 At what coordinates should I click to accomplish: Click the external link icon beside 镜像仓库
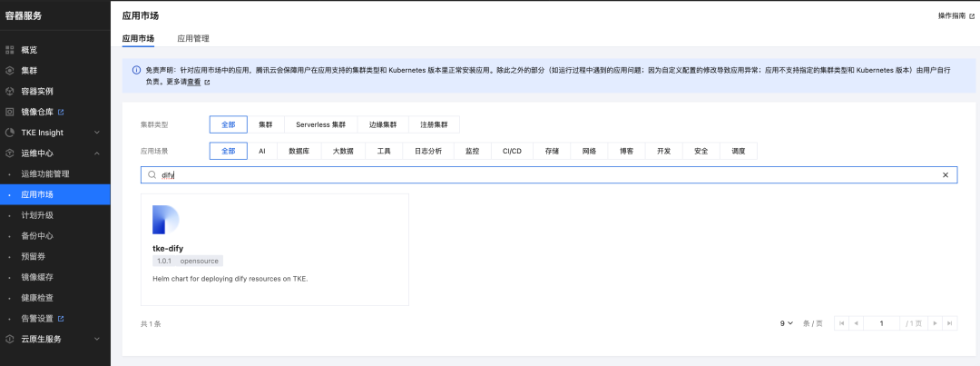tap(61, 112)
